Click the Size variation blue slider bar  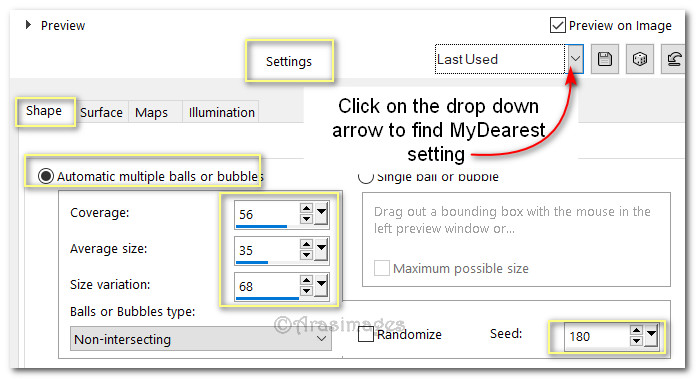pos(267,298)
